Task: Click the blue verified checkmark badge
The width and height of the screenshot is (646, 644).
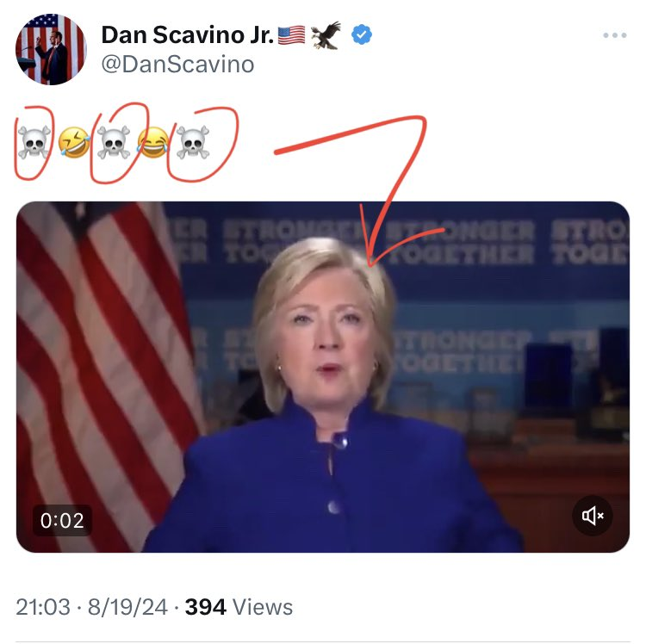Action: pyautogui.click(x=363, y=35)
